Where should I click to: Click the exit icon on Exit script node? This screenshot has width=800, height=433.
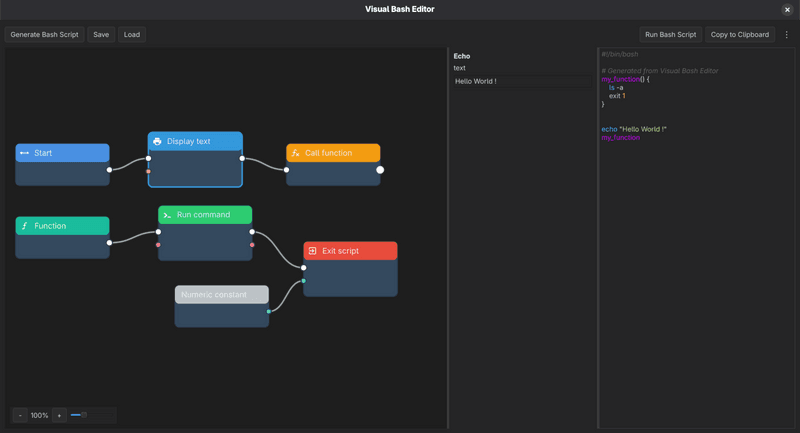(313, 251)
